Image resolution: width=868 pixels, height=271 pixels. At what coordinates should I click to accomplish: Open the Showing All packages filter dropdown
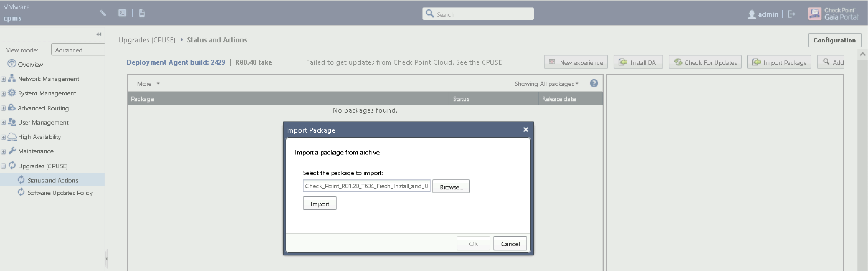(546, 84)
